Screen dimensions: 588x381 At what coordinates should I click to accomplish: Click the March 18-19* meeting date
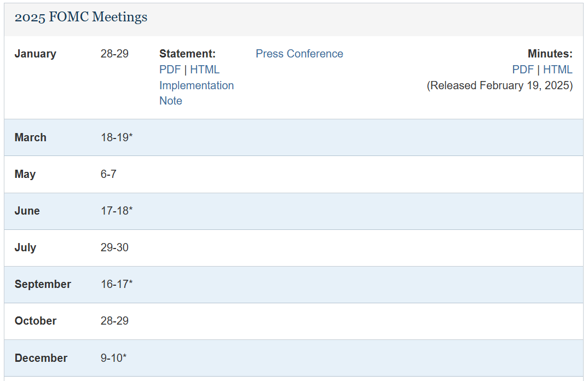pos(117,137)
